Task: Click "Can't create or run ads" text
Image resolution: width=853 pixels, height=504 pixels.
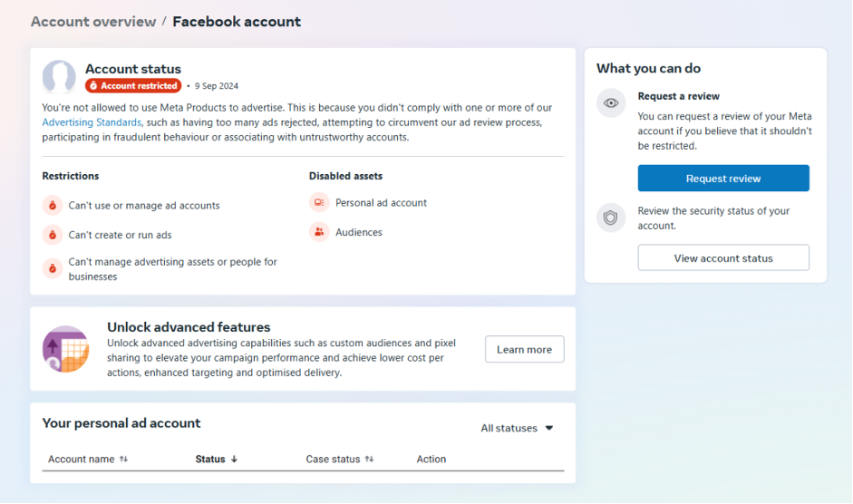Action: pos(121,235)
